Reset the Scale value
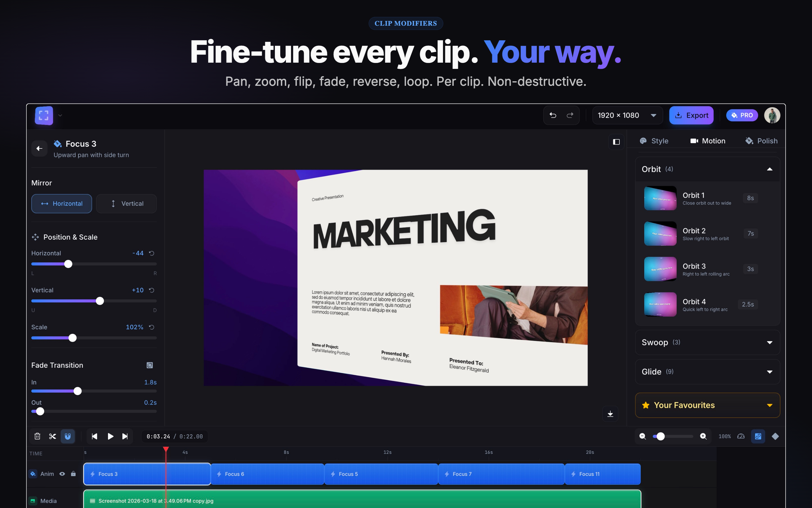 [x=152, y=327]
